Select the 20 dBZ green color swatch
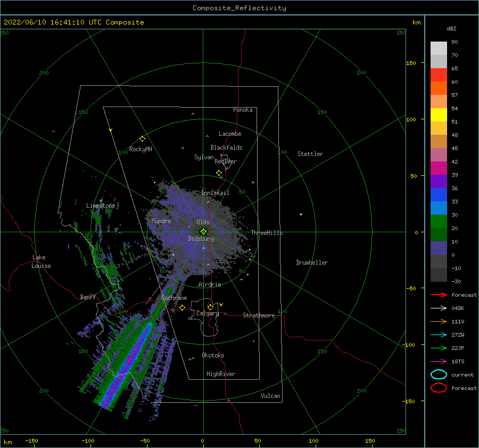479x448 pixels. coord(439,235)
